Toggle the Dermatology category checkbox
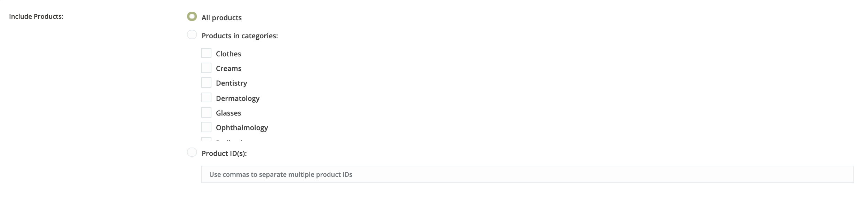 [x=206, y=98]
